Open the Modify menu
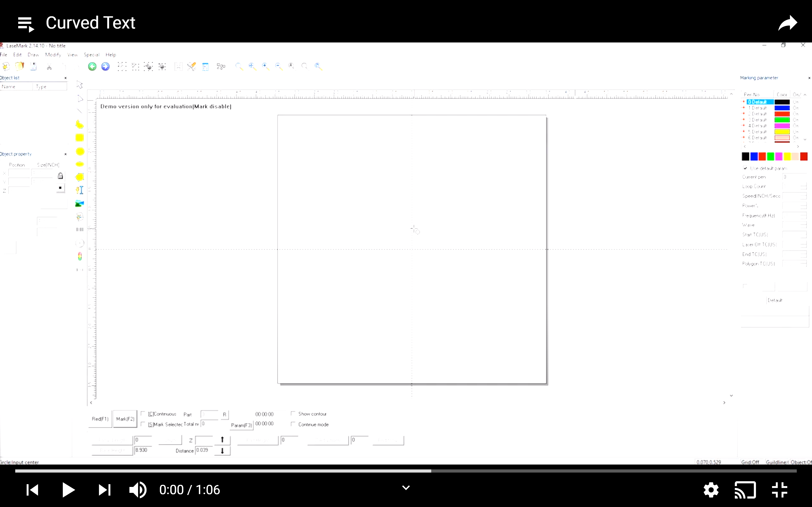The height and width of the screenshot is (507, 812). (x=53, y=55)
